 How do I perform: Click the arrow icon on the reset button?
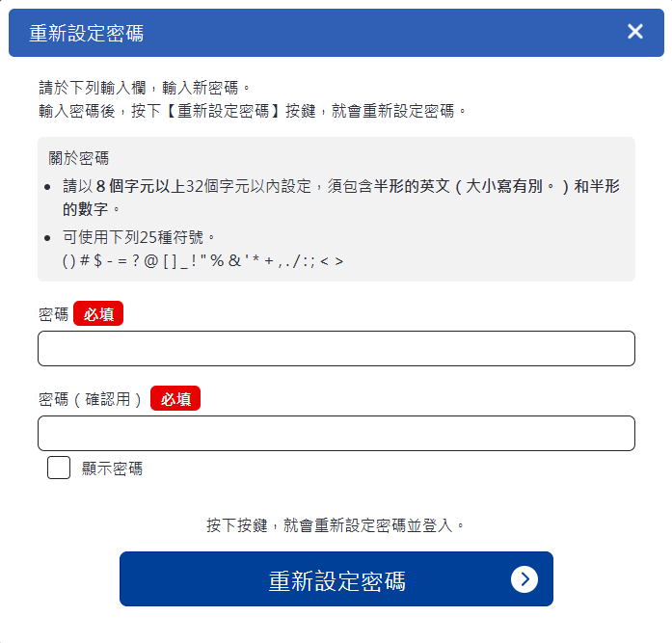[x=524, y=578]
